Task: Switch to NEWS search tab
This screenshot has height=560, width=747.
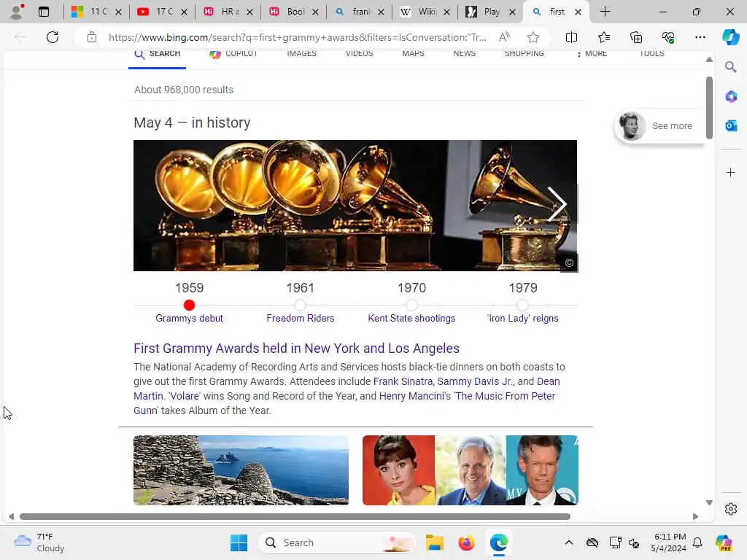Action: (x=465, y=54)
